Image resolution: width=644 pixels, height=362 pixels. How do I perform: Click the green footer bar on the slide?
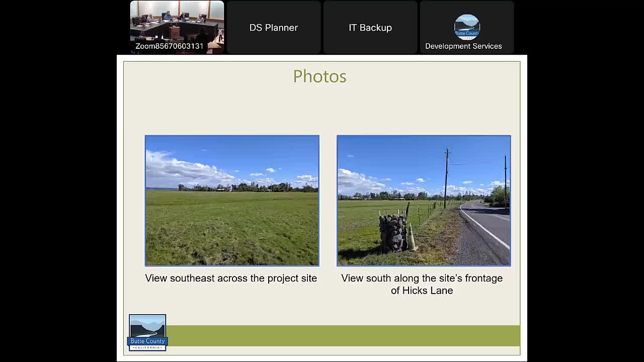[342, 335]
